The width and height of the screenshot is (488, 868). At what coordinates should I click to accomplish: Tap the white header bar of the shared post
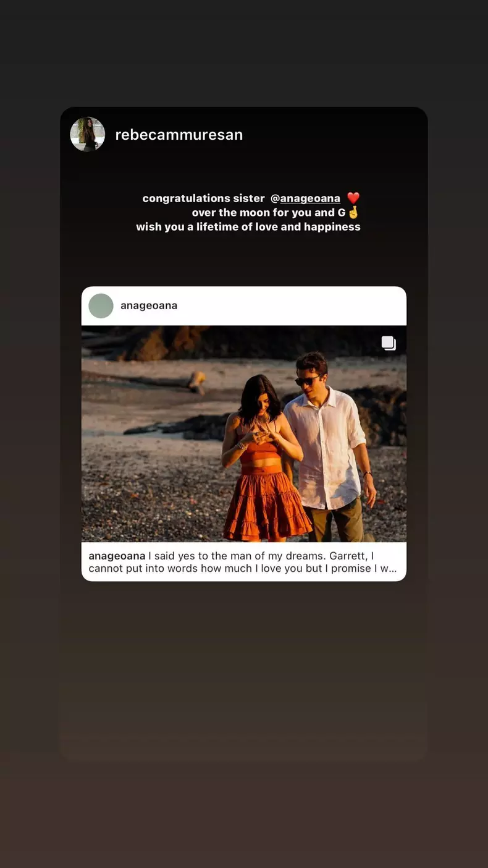point(244,306)
